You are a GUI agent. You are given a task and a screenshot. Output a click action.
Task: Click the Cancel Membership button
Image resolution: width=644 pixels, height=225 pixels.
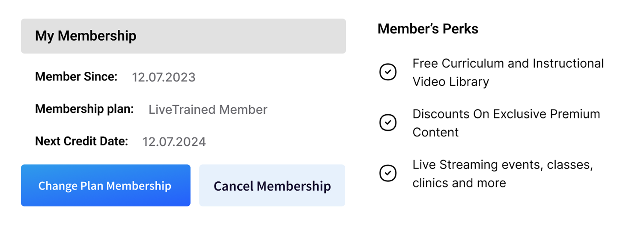click(272, 185)
